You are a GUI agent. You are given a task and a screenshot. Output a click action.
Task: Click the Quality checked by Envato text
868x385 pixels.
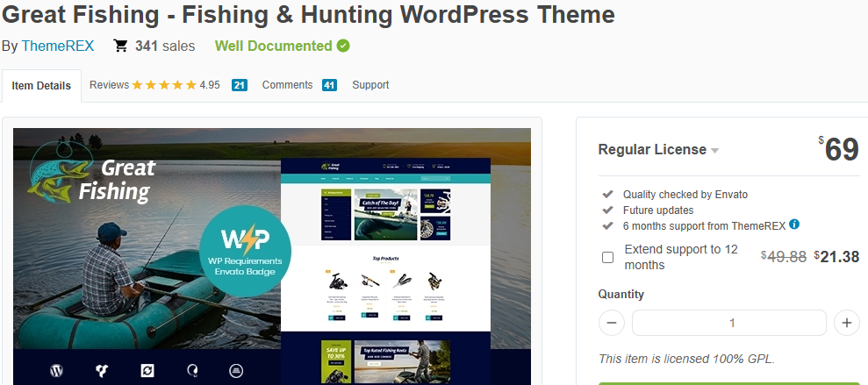coord(685,194)
